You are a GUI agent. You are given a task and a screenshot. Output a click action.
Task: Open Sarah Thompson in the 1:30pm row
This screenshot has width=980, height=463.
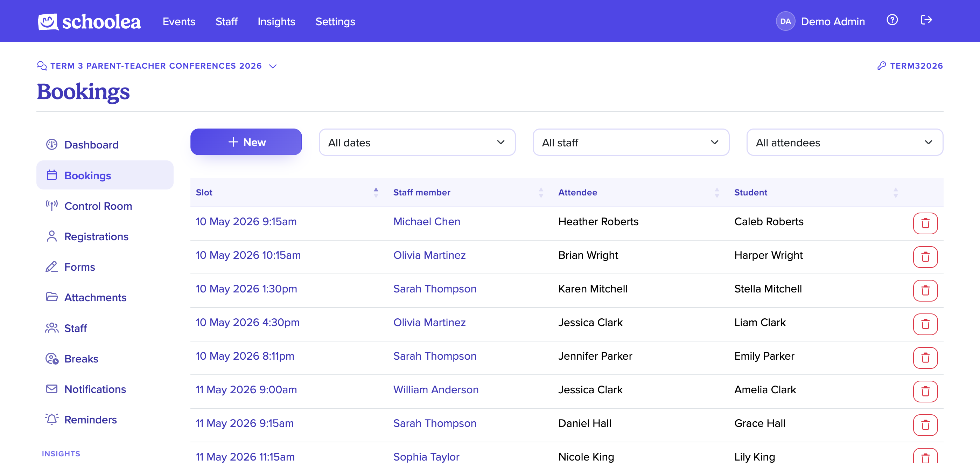coord(434,289)
